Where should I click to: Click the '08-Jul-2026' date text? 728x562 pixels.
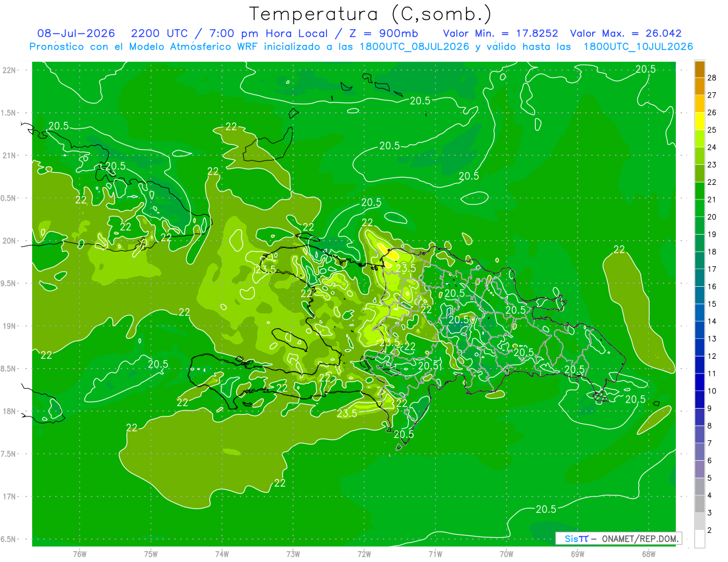point(76,33)
